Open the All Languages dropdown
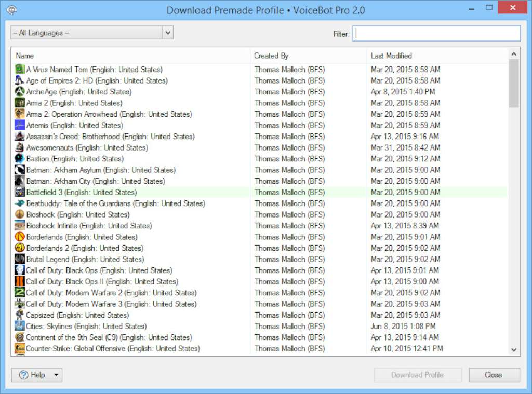Image resolution: width=532 pixels, height=394 pixels. coord(91,32)
